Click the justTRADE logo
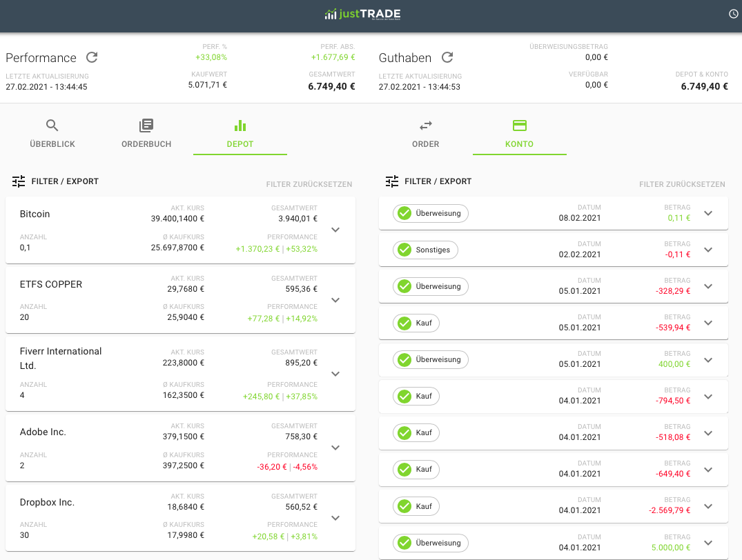The image size is (742, 560). point(362,14)
